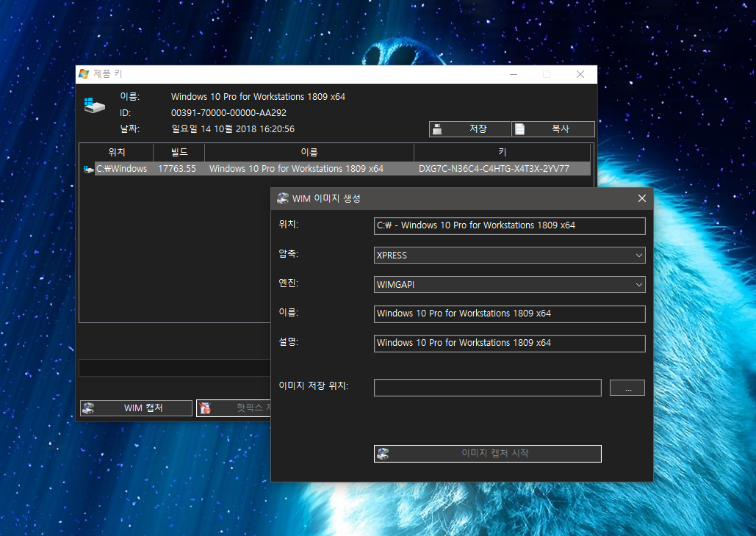The image size is (756, 536).
Task: Click the table row name Windows 10 Pro for Workstations
Action: [x=296, y=169]
